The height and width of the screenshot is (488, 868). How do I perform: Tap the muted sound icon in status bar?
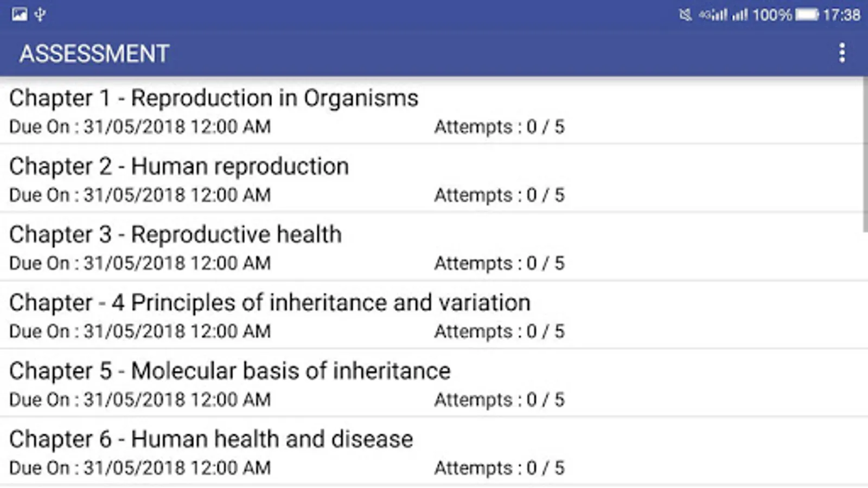pos(685,15)
